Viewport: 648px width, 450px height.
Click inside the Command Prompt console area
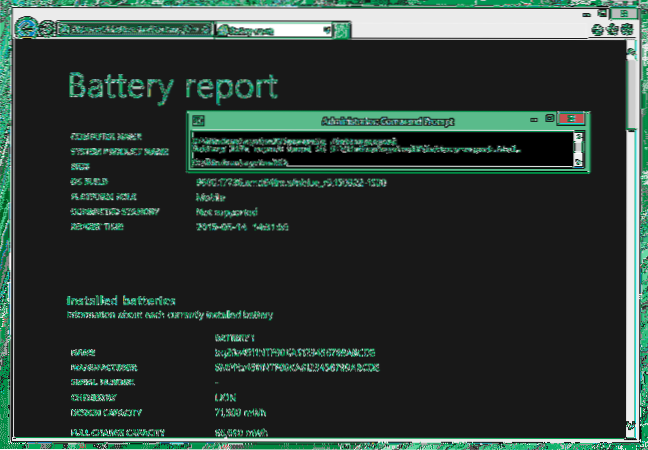[x=380, y=150]
